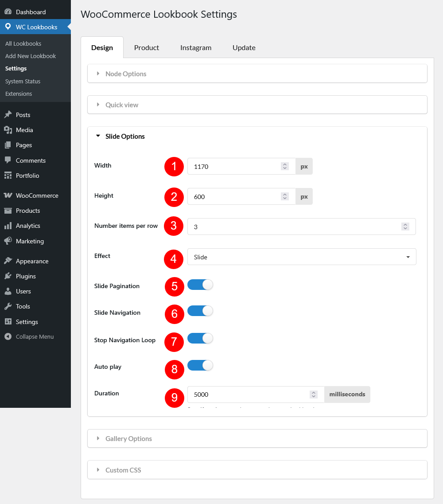Image resolution: width=443 pixels, height=504 pixels.
Task: Turn off the Slide Navigation switch
Action: tap(200, 311)
